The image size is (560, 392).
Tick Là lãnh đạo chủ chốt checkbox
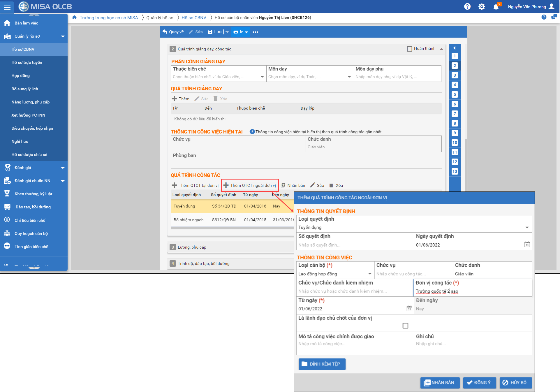(405, 326)
